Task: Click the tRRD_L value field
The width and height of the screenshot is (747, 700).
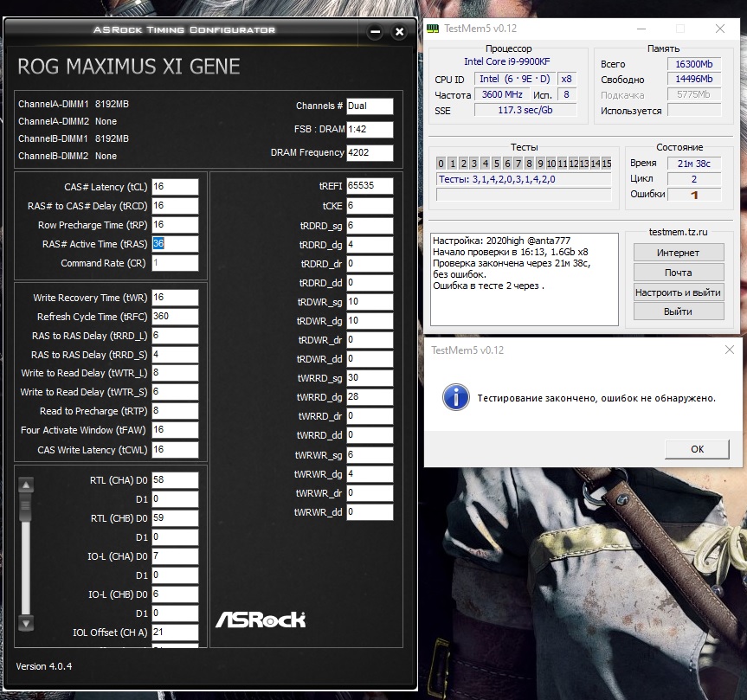Action: [x=175, y=336]
